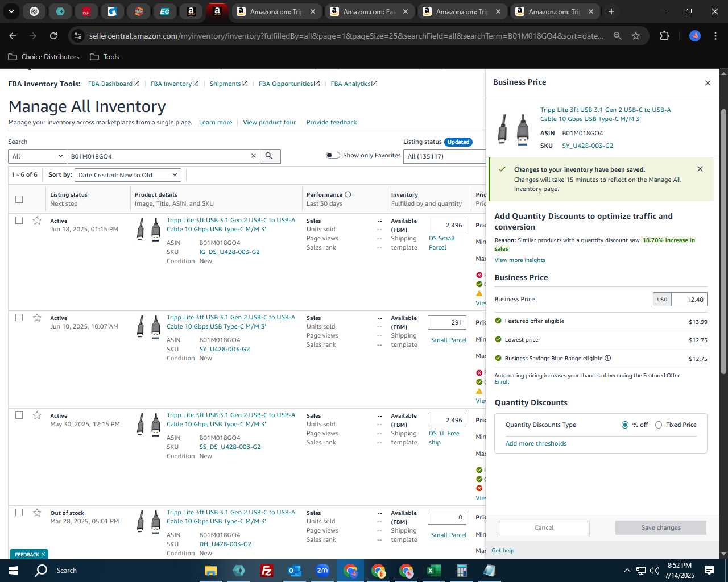This screenshot has width=728, height=582.
Task: Open Windows Start menu
Action: 14,571
